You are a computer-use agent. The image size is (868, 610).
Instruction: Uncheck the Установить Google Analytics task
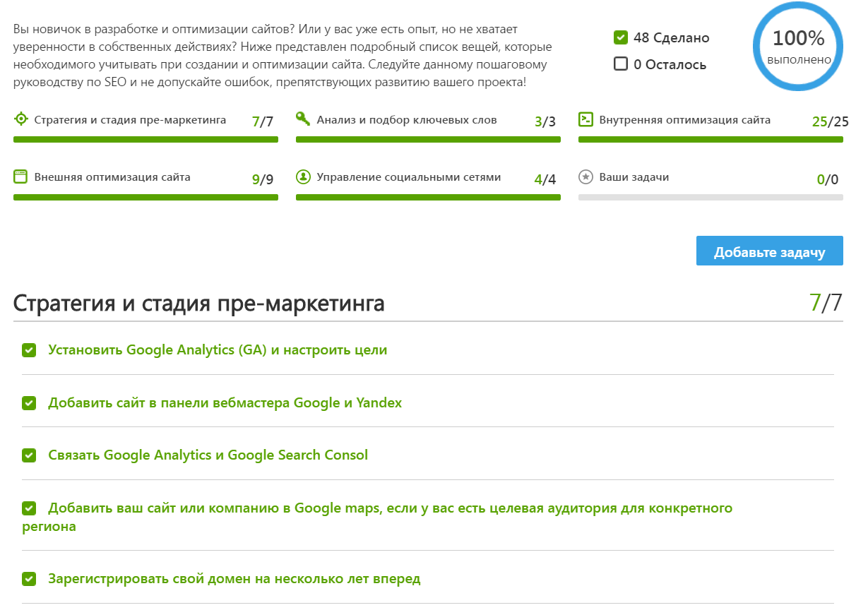[x=29, y=350]
